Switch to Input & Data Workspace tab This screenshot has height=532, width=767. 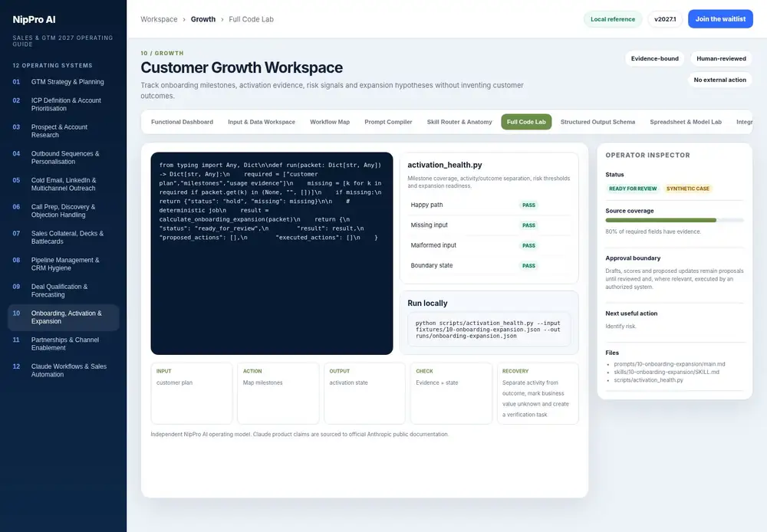pyautogui.click(x=262, y=122)
